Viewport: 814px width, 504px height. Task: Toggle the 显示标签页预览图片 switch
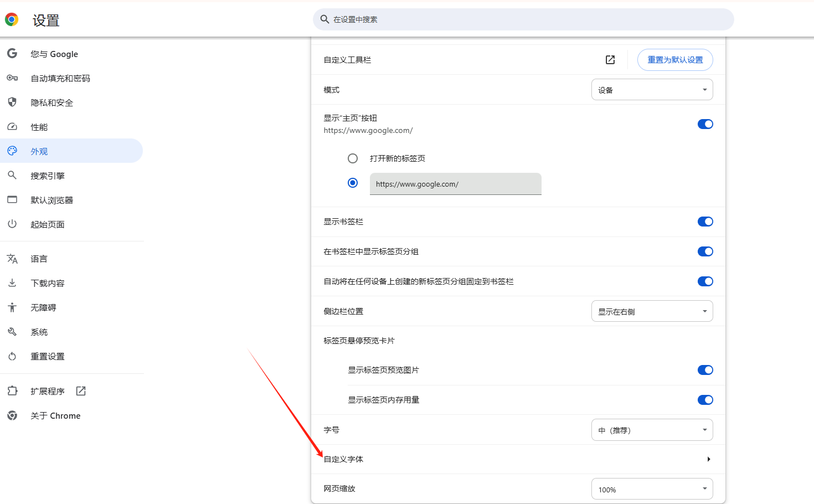(x=705, y=370)
